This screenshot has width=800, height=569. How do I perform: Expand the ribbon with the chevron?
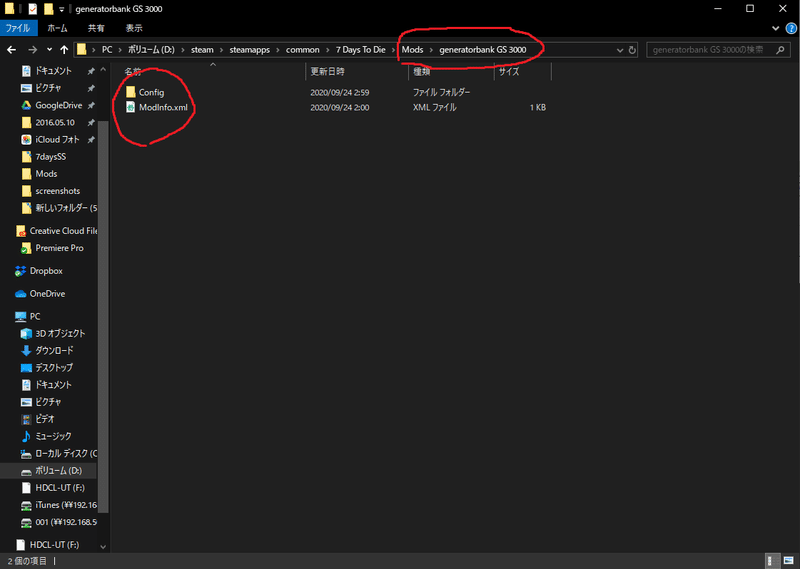tap(776, 28)
